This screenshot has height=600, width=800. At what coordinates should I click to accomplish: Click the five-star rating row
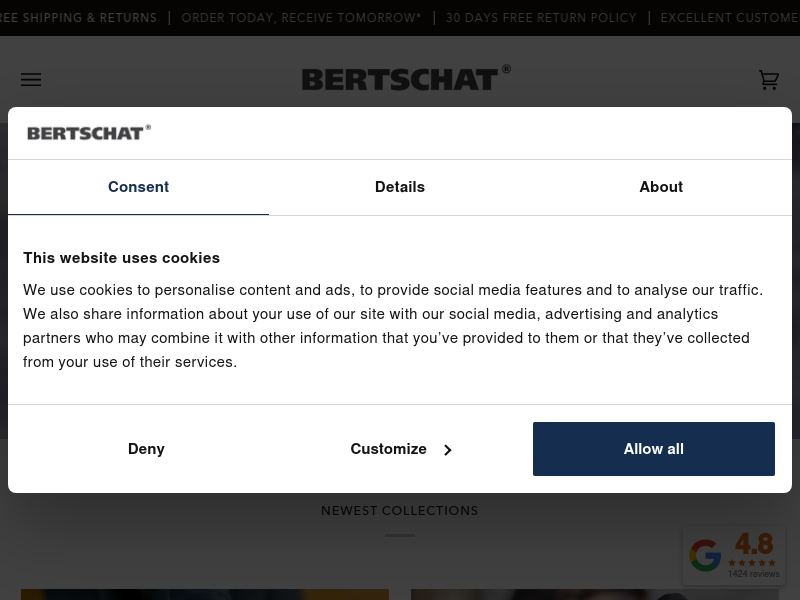click(x=752, y=563)
